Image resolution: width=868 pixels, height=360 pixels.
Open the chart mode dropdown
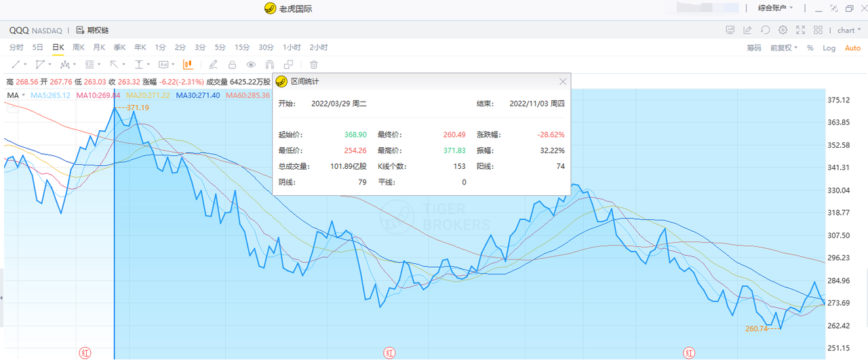click(848, 30)
